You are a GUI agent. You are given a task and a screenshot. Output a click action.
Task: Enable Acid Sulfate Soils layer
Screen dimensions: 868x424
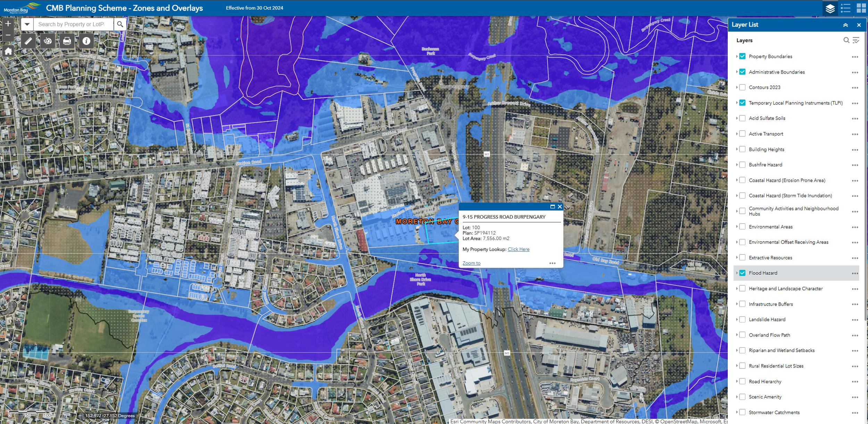[742, 118]
